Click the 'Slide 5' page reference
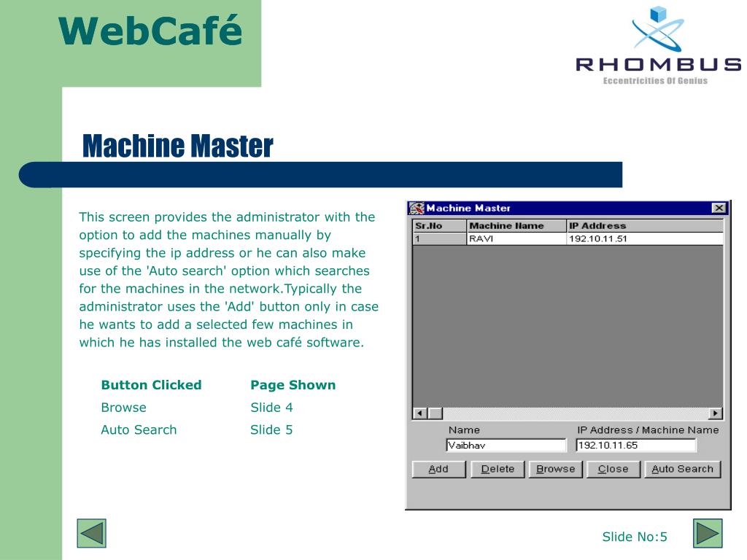Screen dimensions: 747x560 [271, 430]
